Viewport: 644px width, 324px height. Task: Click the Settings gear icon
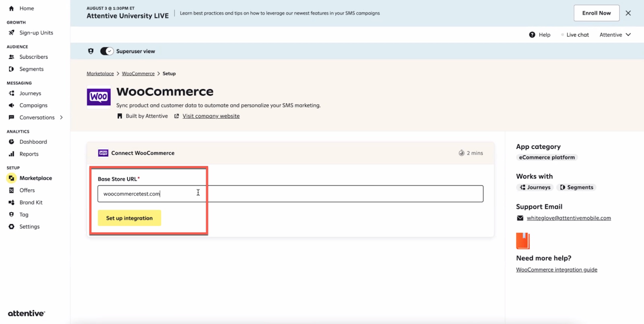point(11,227)
